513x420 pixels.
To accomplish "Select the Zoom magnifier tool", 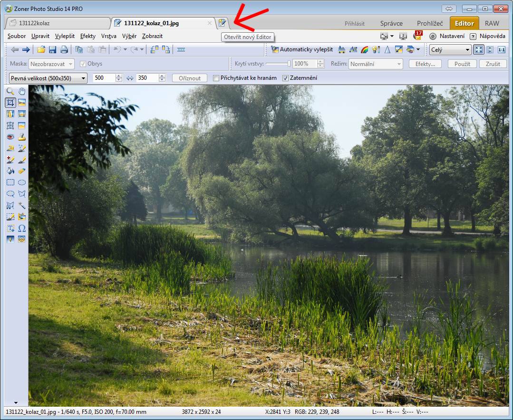I will point(10,91).
